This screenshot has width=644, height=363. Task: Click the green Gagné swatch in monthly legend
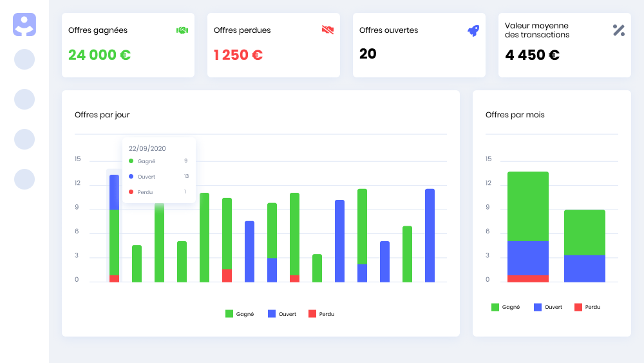coord(495,307)
